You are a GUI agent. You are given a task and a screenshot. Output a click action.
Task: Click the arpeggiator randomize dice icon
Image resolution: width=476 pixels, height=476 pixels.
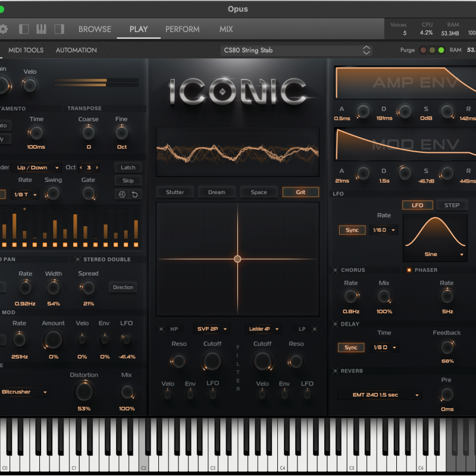click(122, 195)
